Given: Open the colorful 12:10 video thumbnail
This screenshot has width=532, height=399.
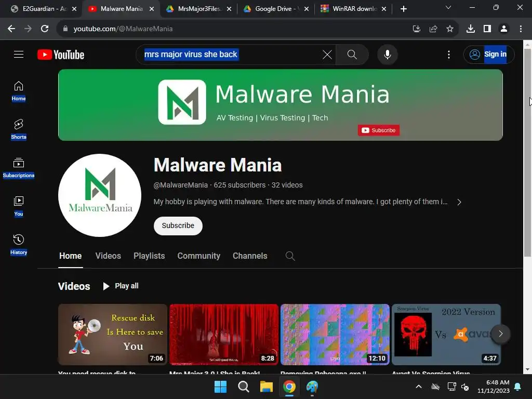Looking at the screenshot, I should point(335,334).
